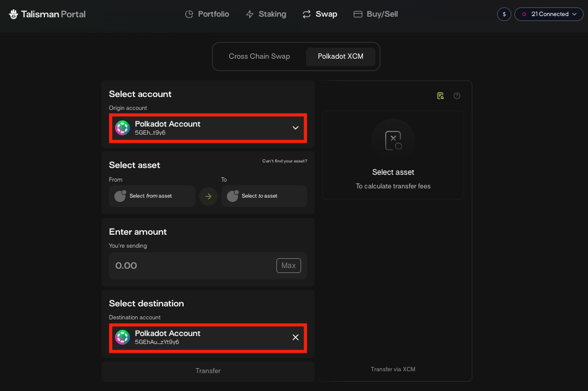The height and width of the screenshot is (391, 588).
Task: Click the destination Polkadot Account avatar icon
Action: [122, 337]
